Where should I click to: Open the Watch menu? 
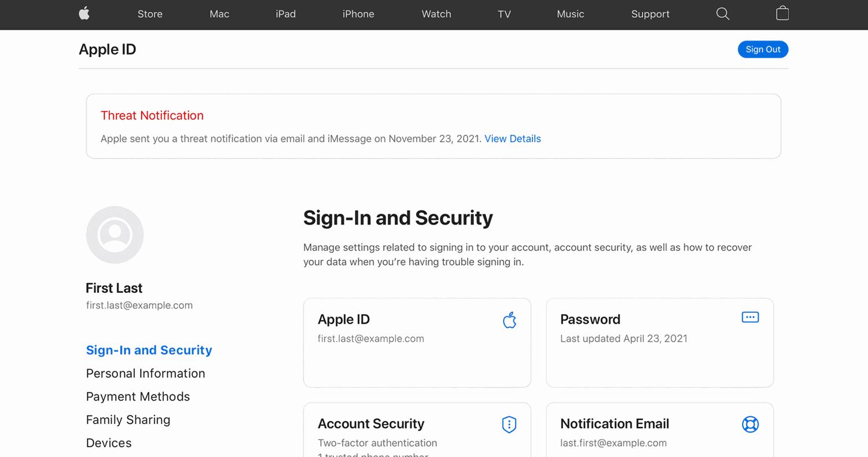click(x=436, y=14)
